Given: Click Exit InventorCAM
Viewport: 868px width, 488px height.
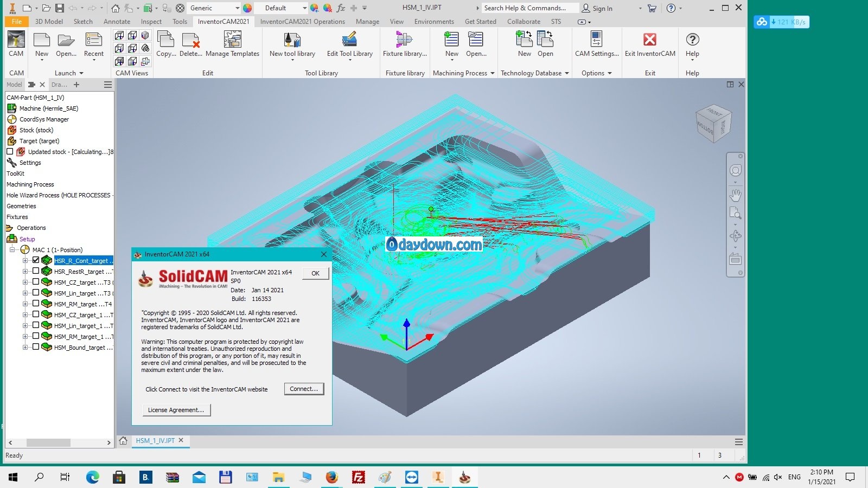Looking at the screenshot, I should (650, 44).
